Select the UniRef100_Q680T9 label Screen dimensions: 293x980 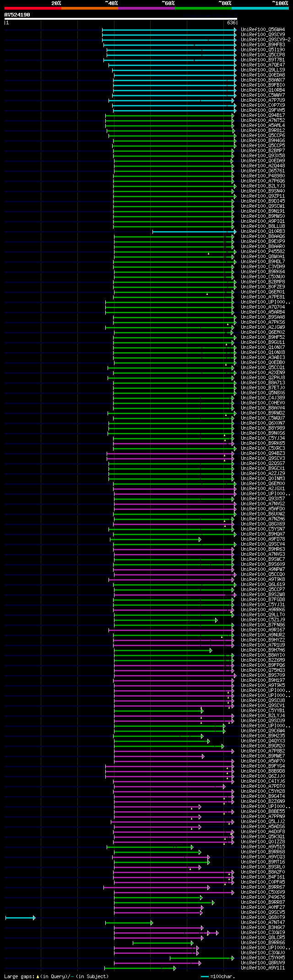point(263,917)
